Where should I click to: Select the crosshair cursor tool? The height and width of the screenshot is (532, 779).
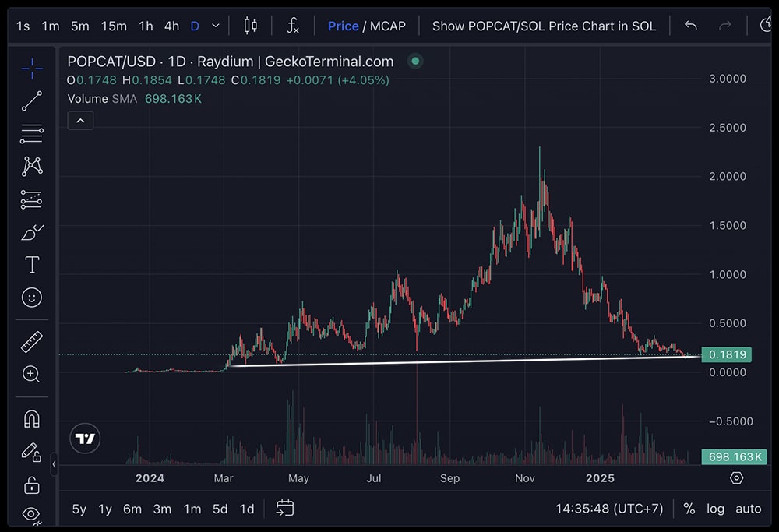click(32, 69)
